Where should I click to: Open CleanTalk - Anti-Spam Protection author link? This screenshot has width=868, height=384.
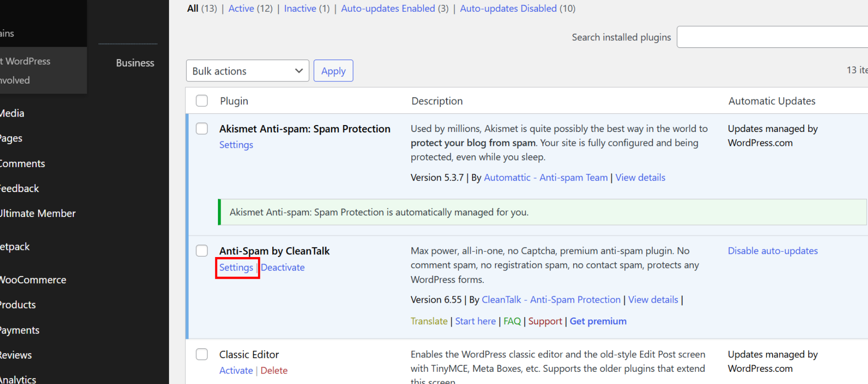click(x=551, y=300)
